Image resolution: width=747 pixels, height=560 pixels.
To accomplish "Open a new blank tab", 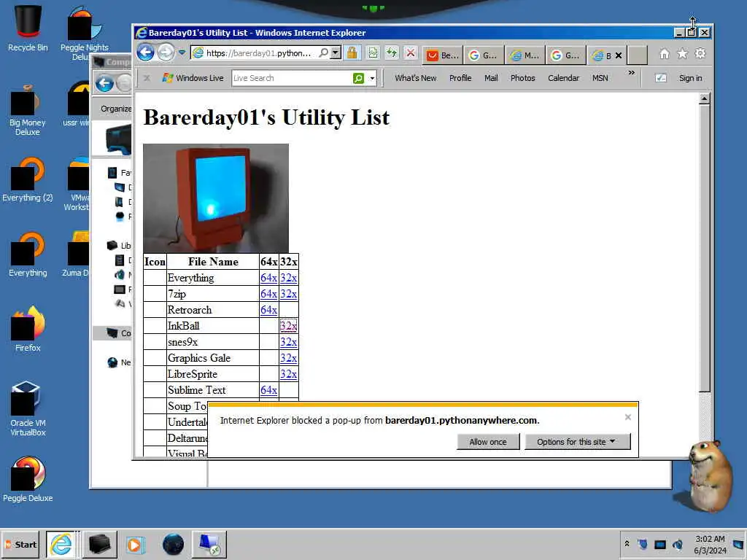I will pyautogui.click(x=637, y=55).
